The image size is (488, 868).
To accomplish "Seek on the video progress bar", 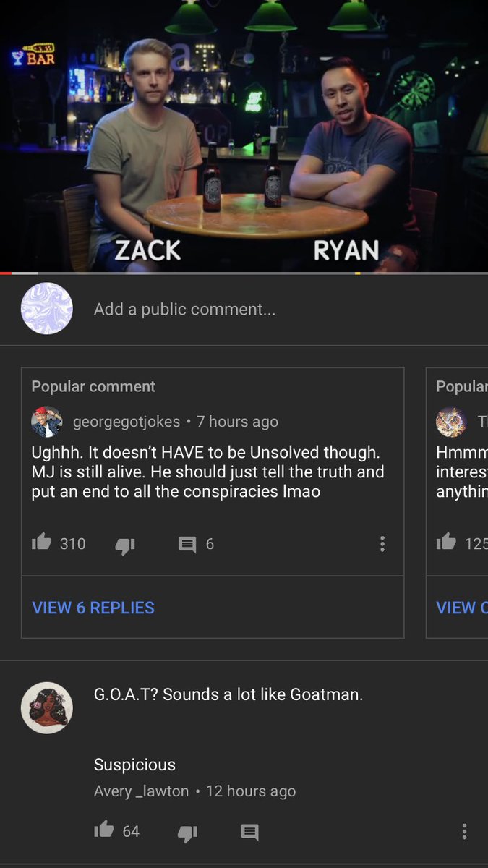I will pyautogui.click(x=244, y=273).
